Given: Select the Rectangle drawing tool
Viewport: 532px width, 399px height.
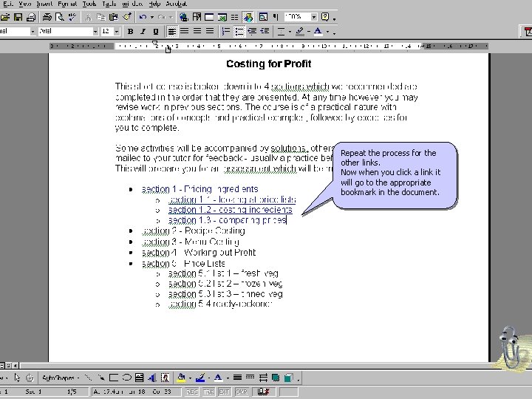Looking at the screenshot, I should point(114,378).
